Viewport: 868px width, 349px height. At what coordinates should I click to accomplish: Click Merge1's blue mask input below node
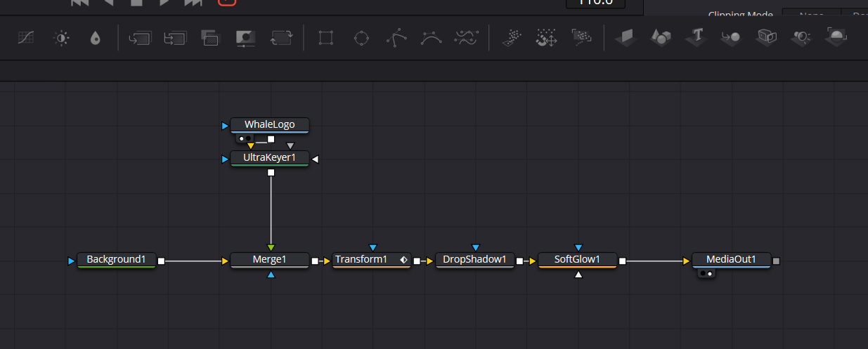pos(271,274)
